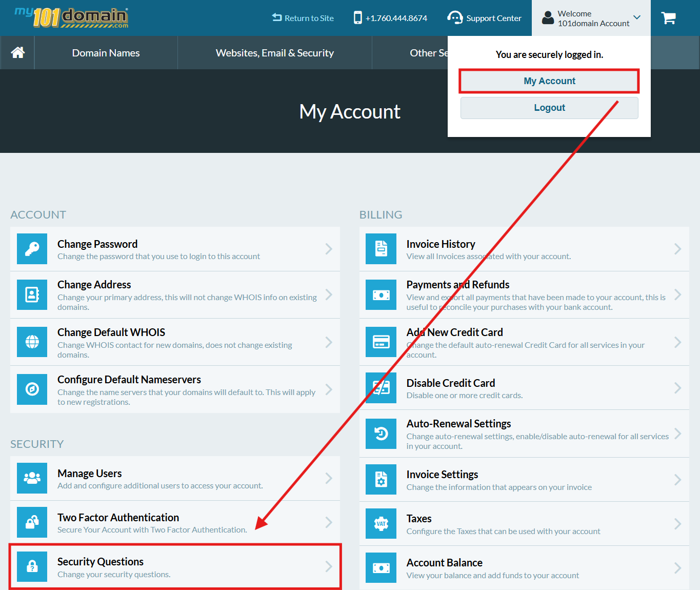Image resolution: width=700 pixels, height=590 pixels.
Task: Click the Taxes VAT gear icon
Action: tap(381, 524)
